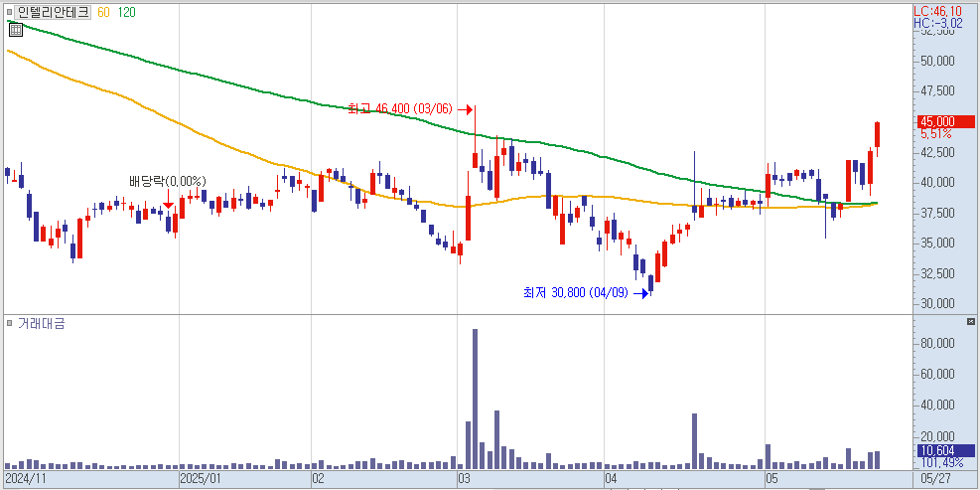
Task: Click the 최저 30,800 (04/09) low annotation
Action: pos(575,292)
